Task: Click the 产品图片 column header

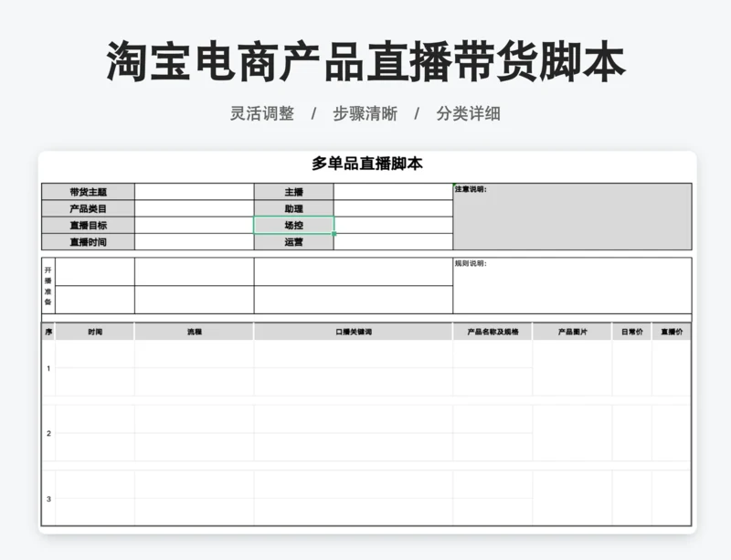Action: point(573,332)
